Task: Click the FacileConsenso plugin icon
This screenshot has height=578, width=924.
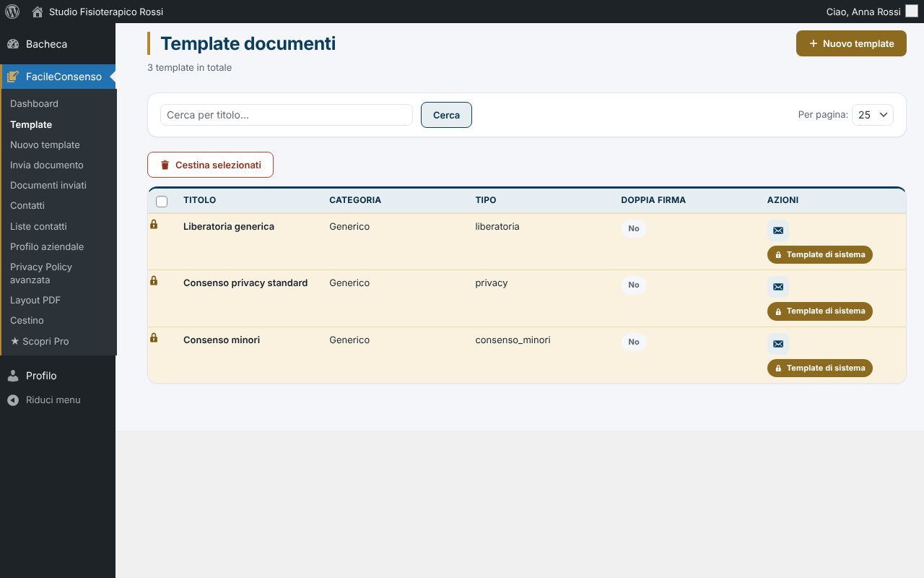Action: click(x=13, y=77)
